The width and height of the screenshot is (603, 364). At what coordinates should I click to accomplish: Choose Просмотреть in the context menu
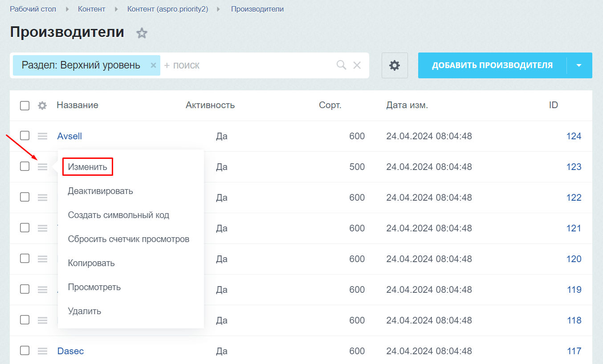pos(94,287)
